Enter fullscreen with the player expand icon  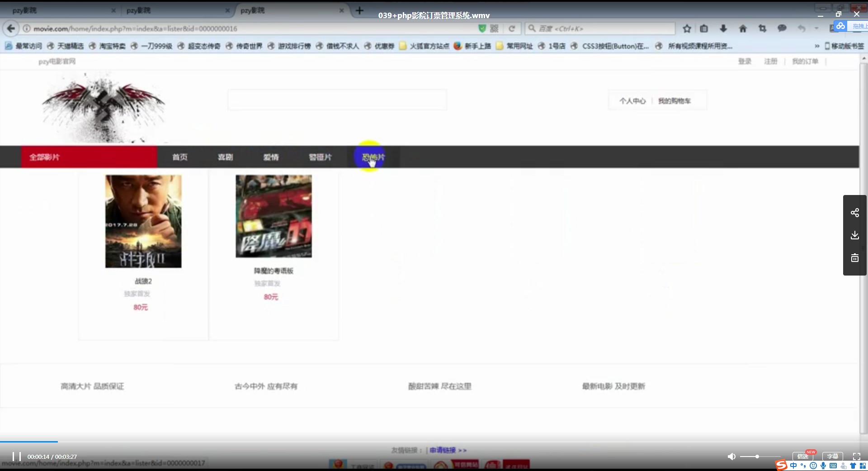point(856,457)
